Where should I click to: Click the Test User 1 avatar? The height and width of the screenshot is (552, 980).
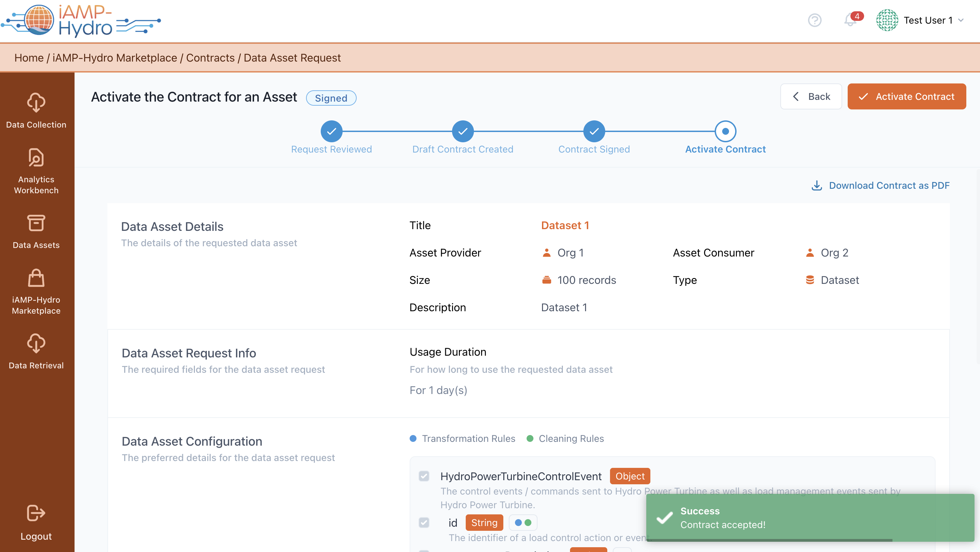(887, 20)
